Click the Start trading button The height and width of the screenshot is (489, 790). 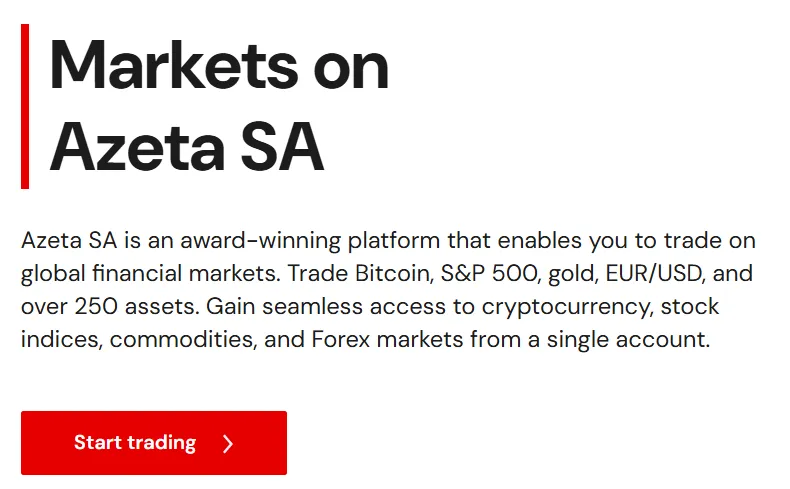tap(154, 443)
